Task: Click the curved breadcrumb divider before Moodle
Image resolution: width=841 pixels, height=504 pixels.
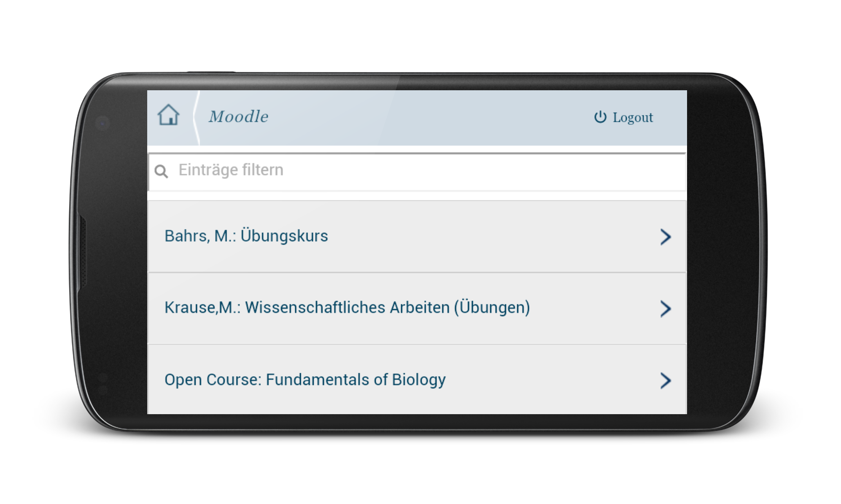Action: 196,118
